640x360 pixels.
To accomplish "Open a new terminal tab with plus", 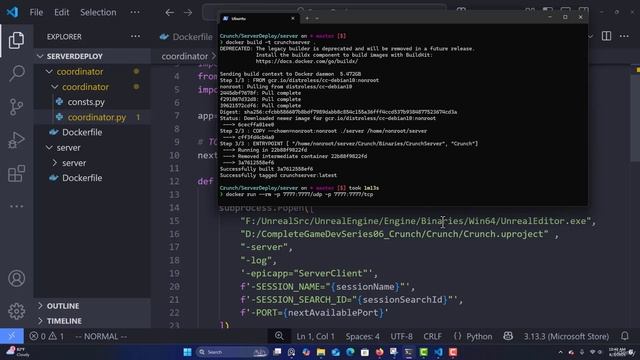I will pyautogui.click(x=307, y=18).
